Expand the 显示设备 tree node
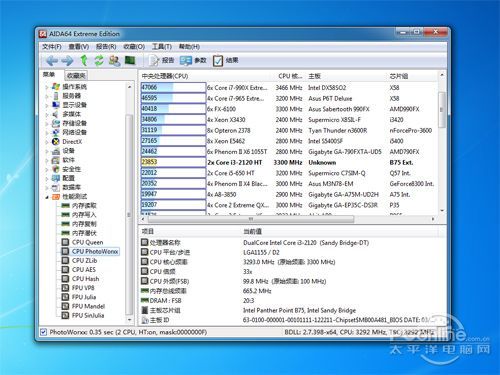This screenshot has width=500, height=375. 47,105
